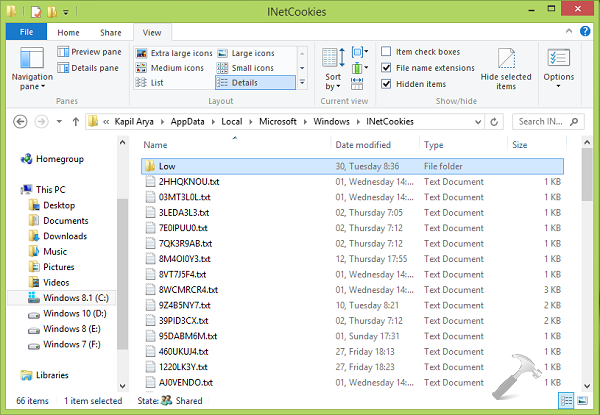Image resolution: width=600 pixels, height=415 pixels.
Task: Switch layout to List view
Action: coord(150,83)
